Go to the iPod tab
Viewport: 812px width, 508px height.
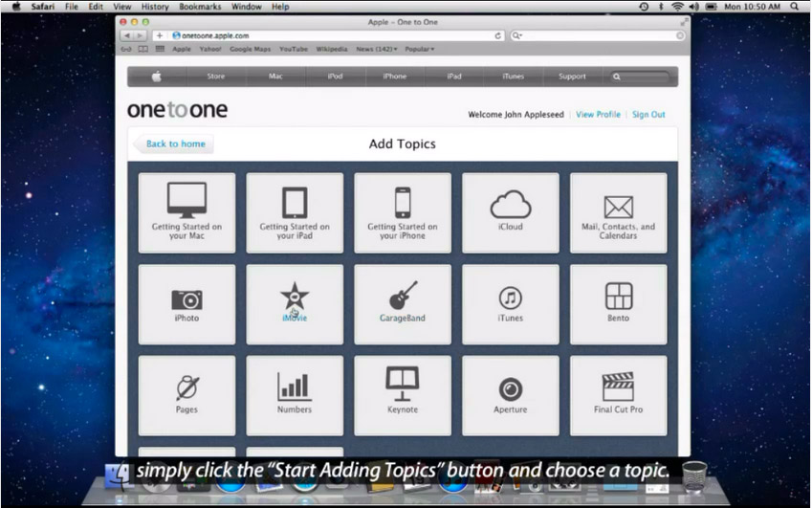click(x=335, y=77)
